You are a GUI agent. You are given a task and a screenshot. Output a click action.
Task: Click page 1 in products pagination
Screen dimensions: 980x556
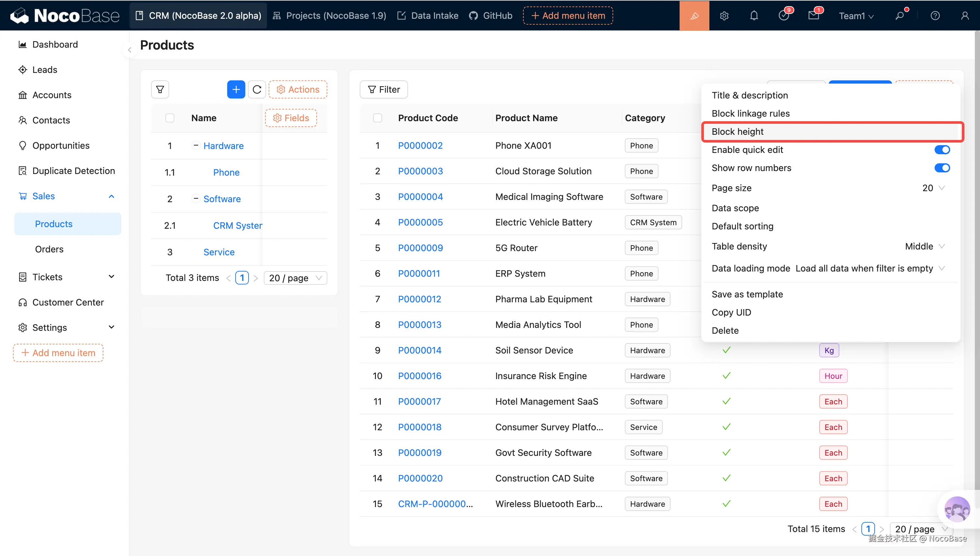[x=868, y=529]
